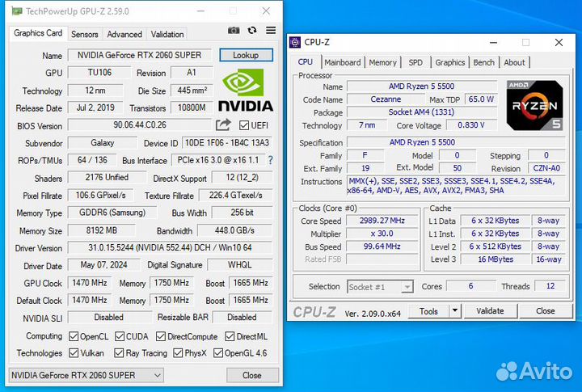Open the About tab in CPU-Z
The image size is (582, 392).
pos(514,62)
